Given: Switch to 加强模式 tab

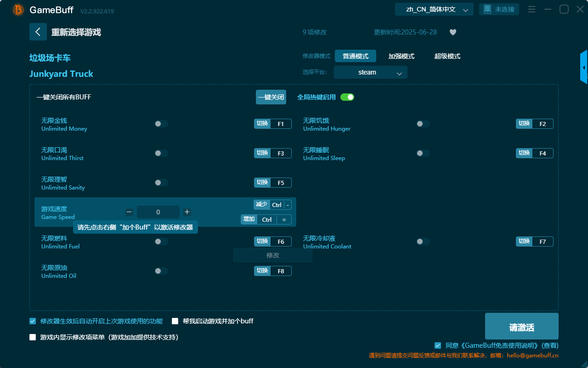Looking at the screenshot, I should (402, 56).
